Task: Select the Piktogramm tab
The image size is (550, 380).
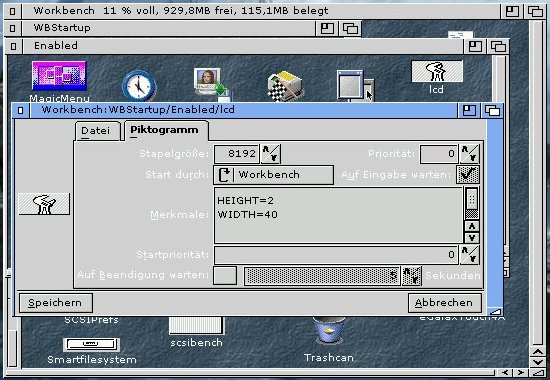Action: coord(164,130)
